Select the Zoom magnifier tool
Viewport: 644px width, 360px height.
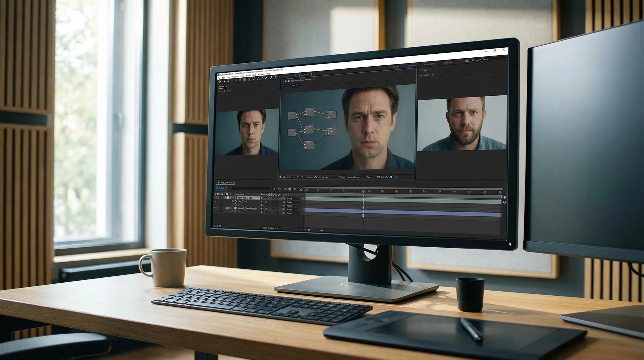click(228, 81)
